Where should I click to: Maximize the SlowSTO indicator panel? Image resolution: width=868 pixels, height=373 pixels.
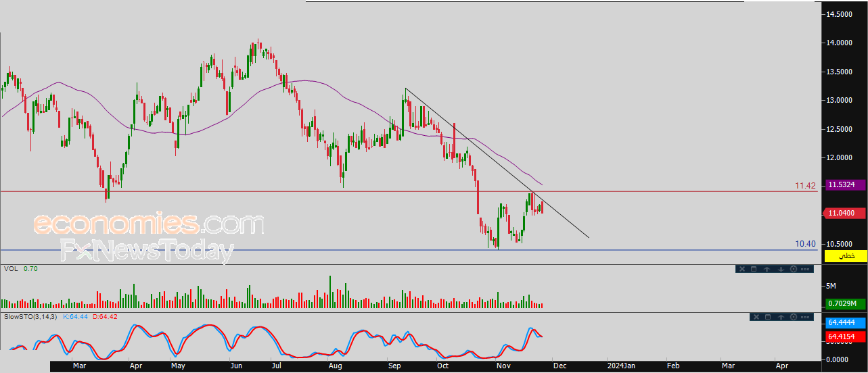pos(768,317)
